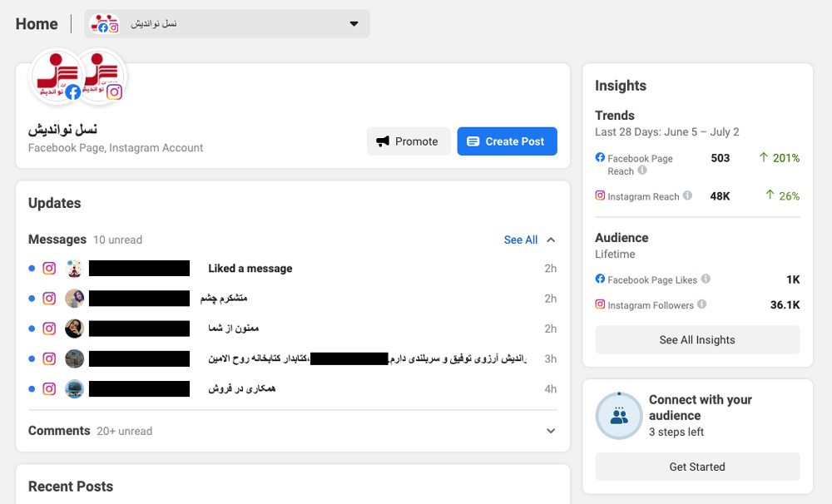
Task: Open the message reading 'متشکرم چشم'
Action: (292, 299)
